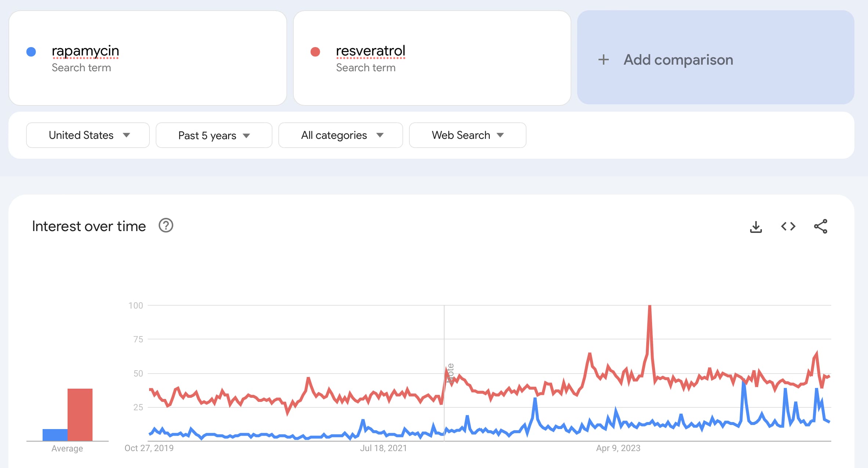This screenshot has height=468, width=868.
Task: Download the interest over time CSV
Action: [756, 227]
